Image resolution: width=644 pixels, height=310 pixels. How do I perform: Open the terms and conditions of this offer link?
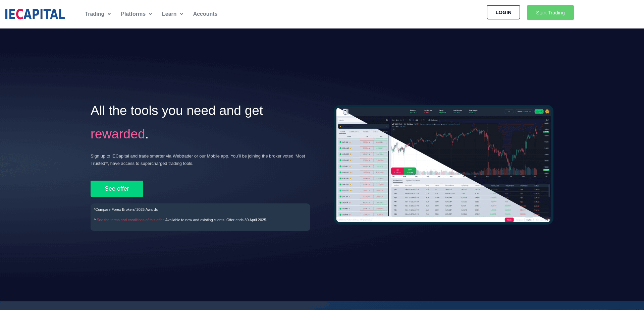pyautogui.click(x=130, y=220)
